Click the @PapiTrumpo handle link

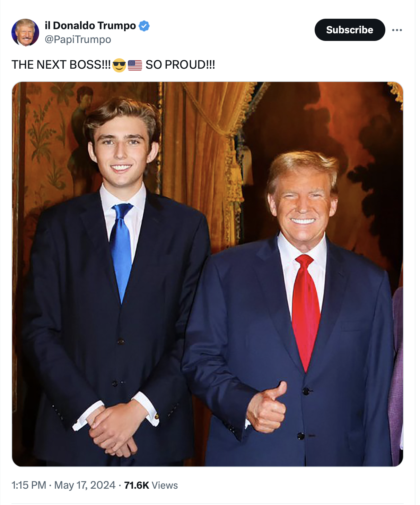[x=78, y=40]
